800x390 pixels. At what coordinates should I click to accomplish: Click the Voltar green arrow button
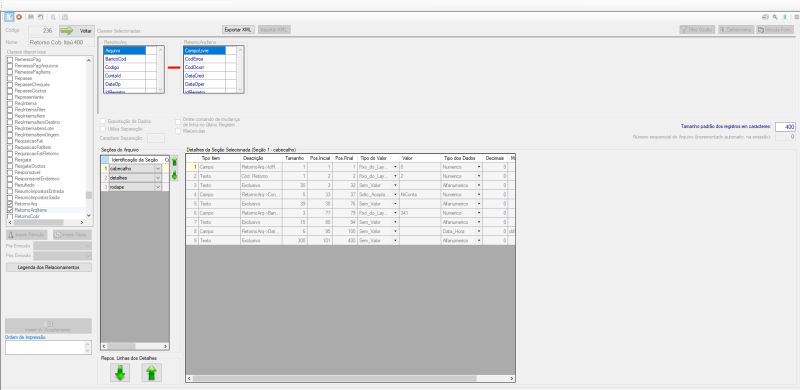point(77,31)
